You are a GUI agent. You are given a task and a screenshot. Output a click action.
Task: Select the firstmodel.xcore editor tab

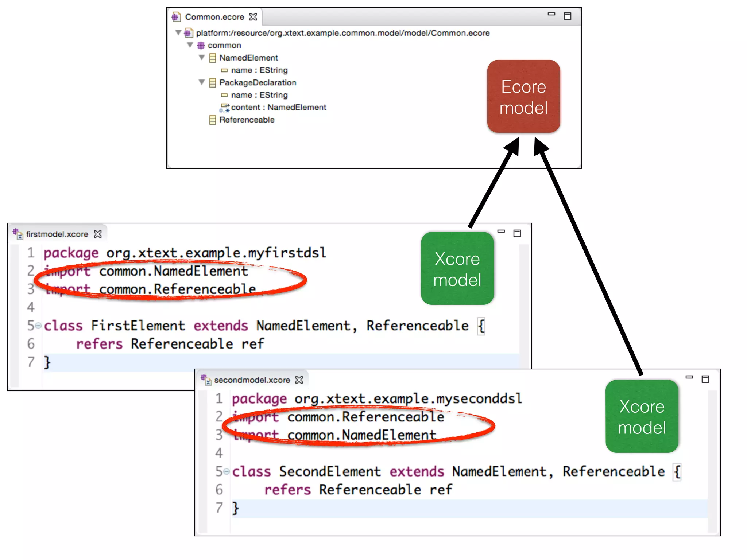pos(57,234)
